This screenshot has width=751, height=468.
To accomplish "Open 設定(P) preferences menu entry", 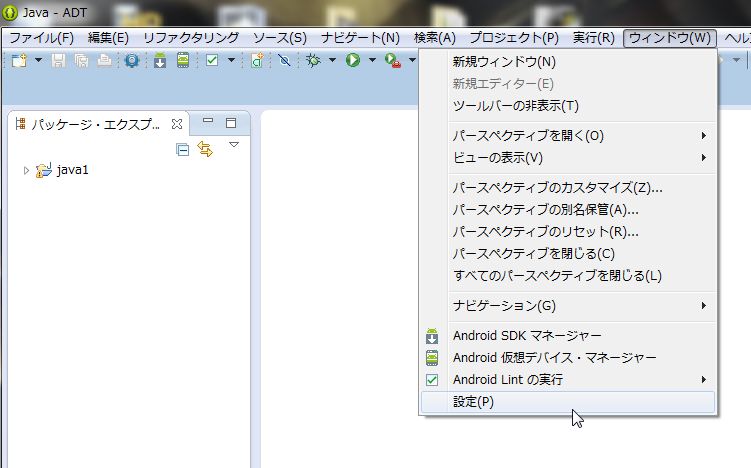I will (x=569, y=402).
